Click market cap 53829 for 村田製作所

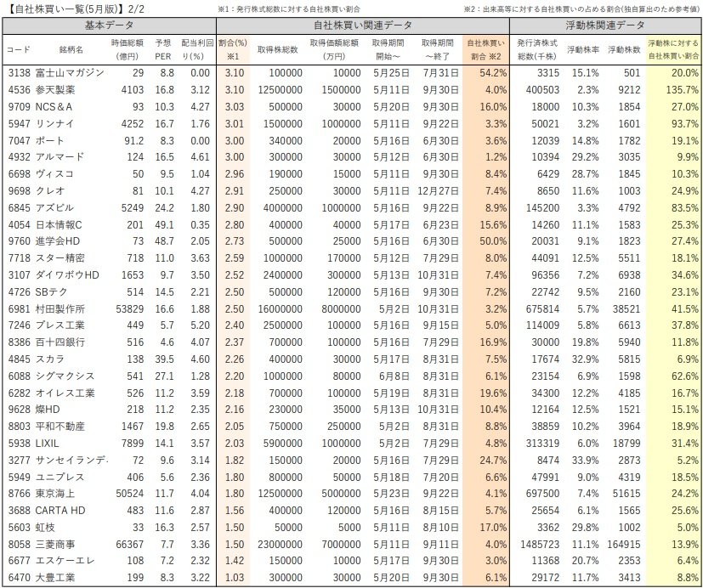pos(129,308)
